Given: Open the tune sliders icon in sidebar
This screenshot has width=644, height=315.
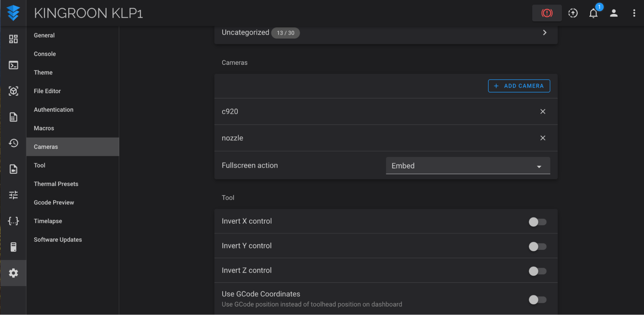Looking at the screenshot, I should (13, 195).
